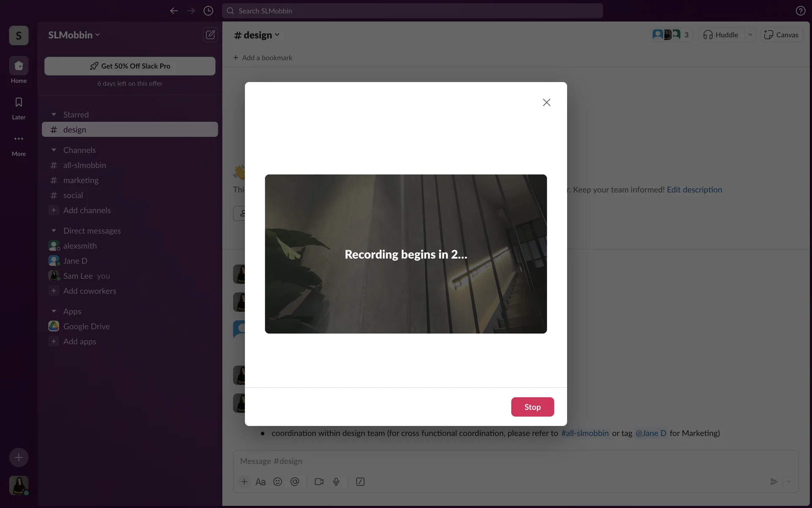Open the emoji picker icon
Viewport: 812px width, 508px height.
[x=277, y=482]
